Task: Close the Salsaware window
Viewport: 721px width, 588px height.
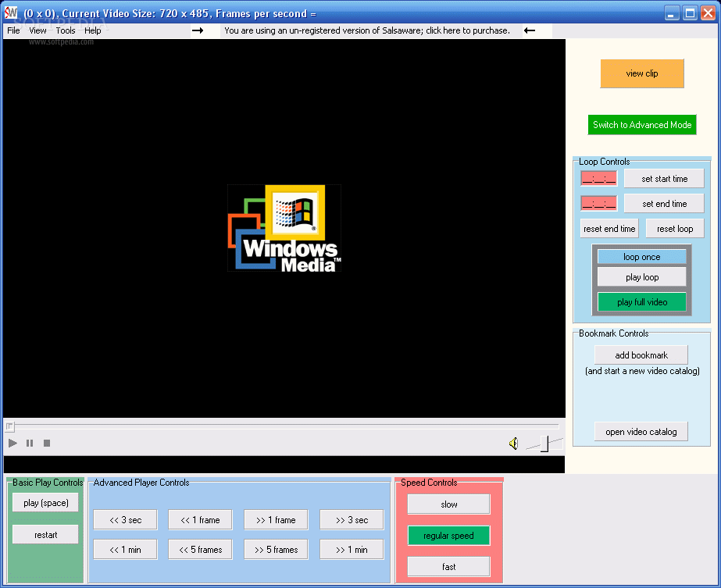Action: pyautogui.click(x=708, y=12)
